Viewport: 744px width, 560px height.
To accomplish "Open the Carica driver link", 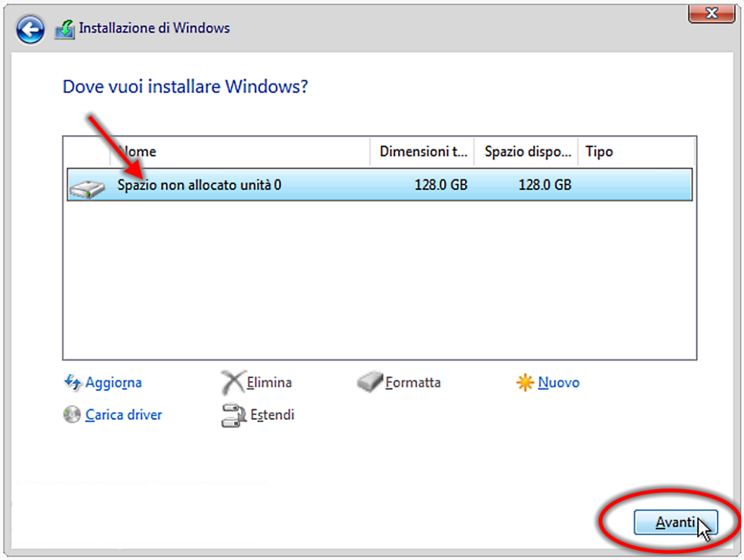I will [x=123, y=415].
